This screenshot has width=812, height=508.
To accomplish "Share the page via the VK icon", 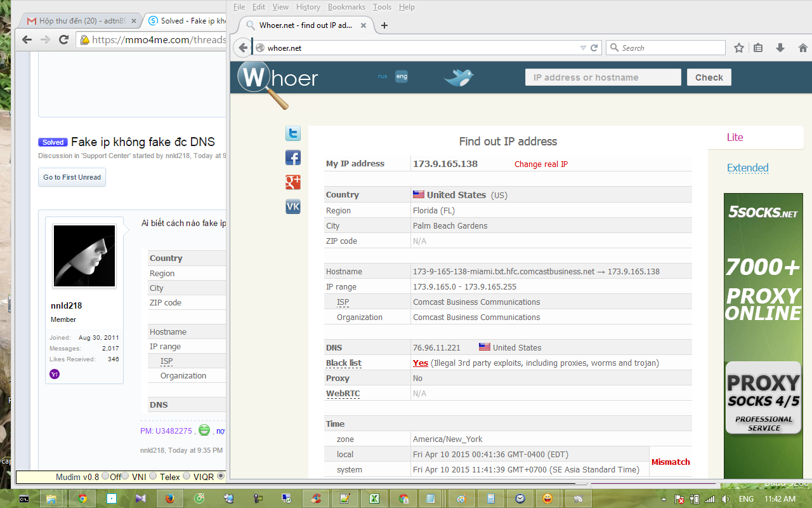I will 293,206.
